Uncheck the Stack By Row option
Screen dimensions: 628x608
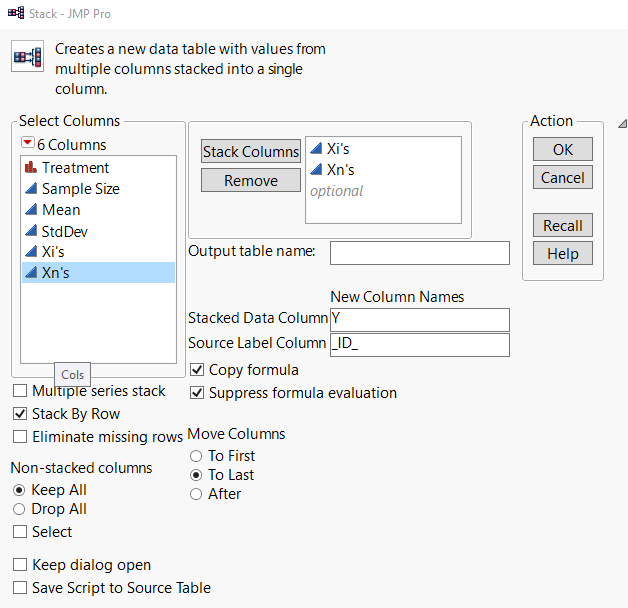(21, 413)
